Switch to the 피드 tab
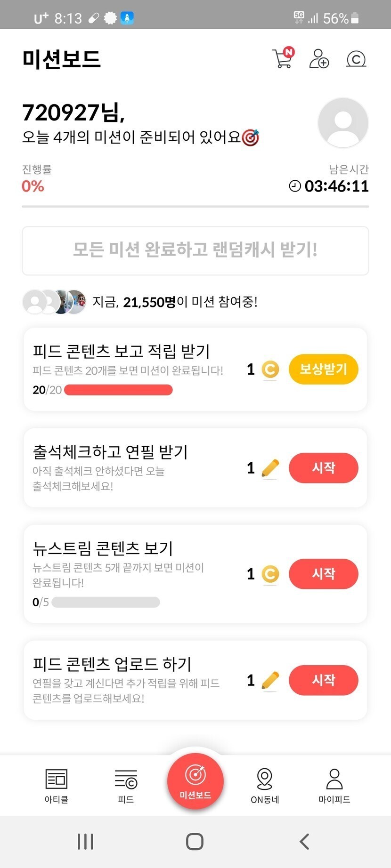Viewport: 391px width, 868px height. pyautogui.click(x=126, y=785)
